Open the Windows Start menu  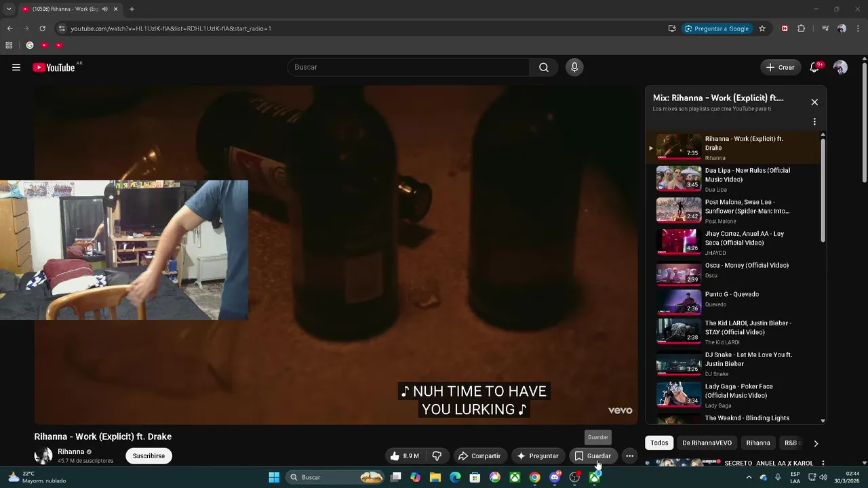[x=274, y=477]
